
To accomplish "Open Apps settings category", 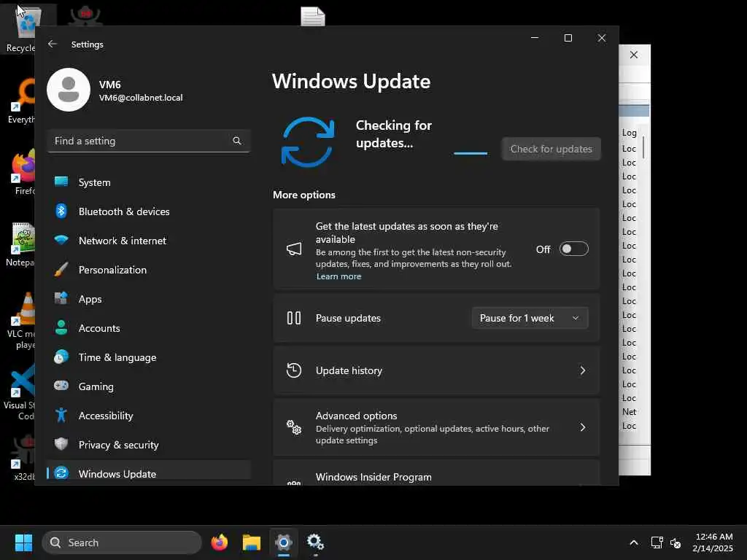I will click(x=149, y=299).
